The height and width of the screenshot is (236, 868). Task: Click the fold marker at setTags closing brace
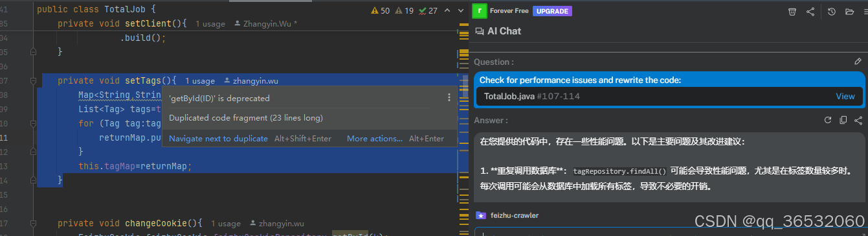point(33,180)
